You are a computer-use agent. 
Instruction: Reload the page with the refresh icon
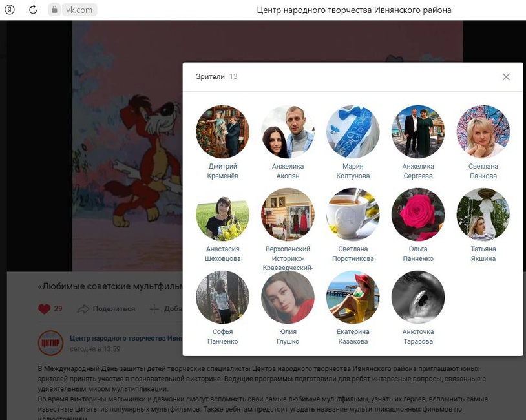tap(33, 10)
